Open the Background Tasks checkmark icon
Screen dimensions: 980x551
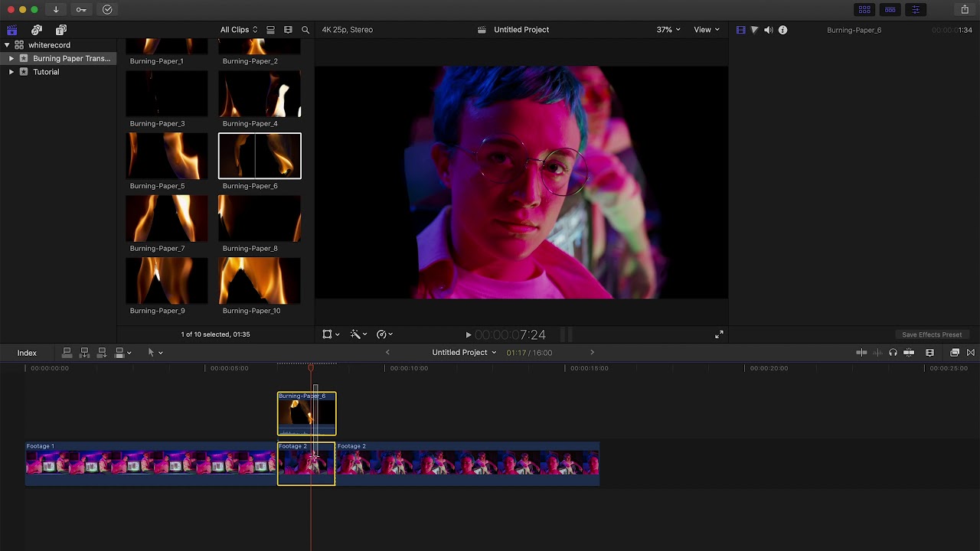tap(107, 10)
